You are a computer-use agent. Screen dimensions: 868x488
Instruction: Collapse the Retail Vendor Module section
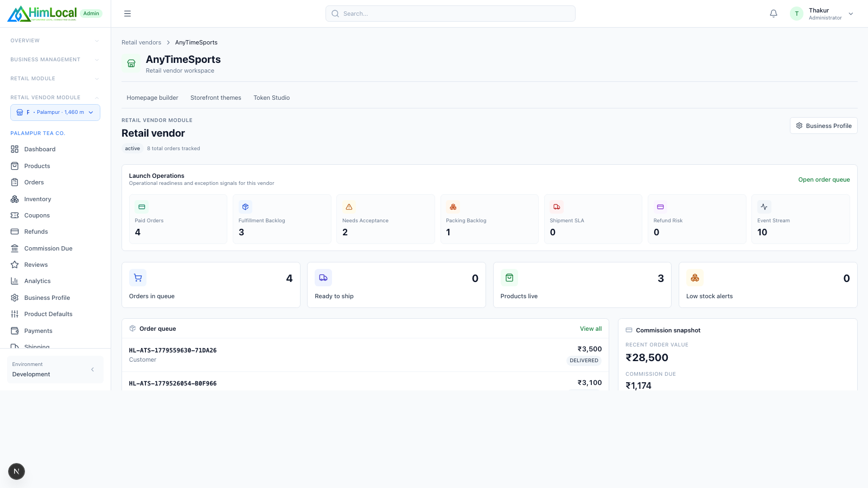[55, 98]
